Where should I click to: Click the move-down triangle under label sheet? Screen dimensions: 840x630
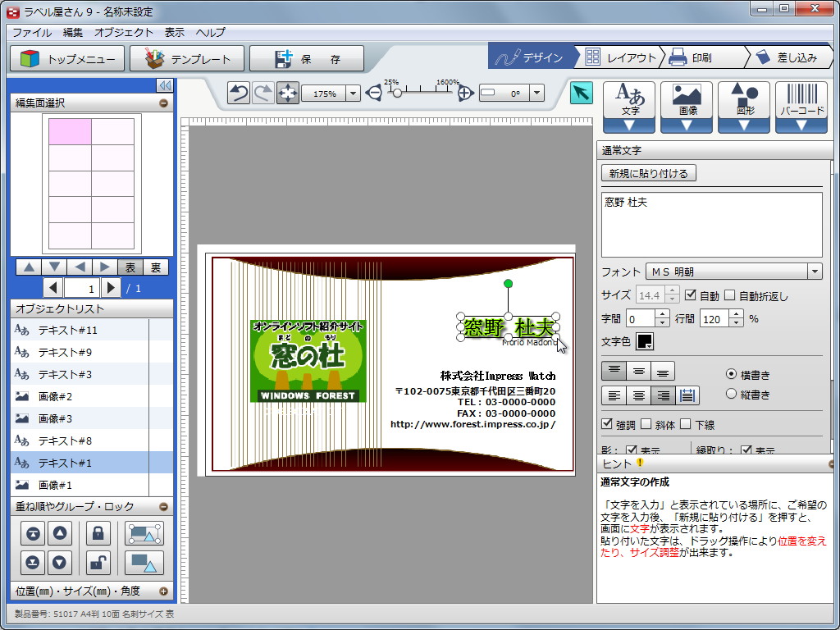coord(55,267)
